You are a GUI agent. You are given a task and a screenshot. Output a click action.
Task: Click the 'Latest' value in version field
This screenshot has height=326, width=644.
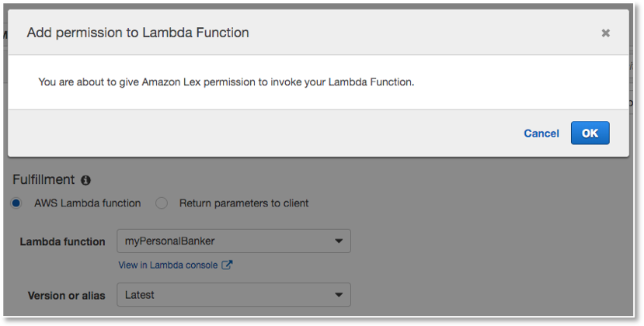pos(140,295)
